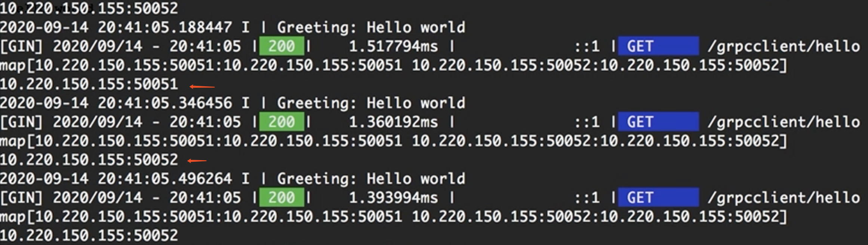Click the red arrow next to 10.220.150.155:50051
The image size is (868, 245).
pyautogui.click(x=202, y=87)
